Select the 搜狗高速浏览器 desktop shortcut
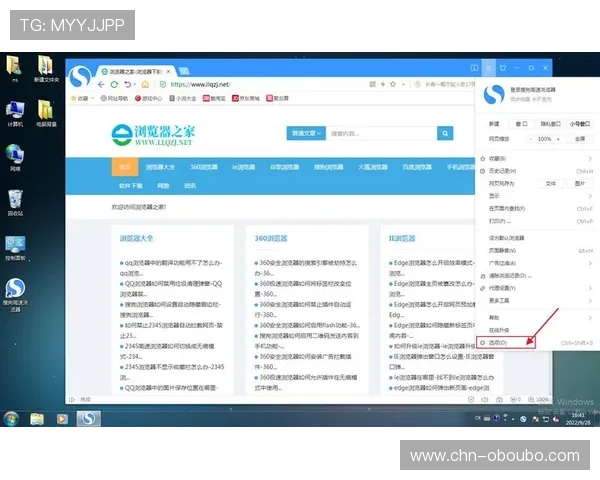The height and width of the screenshot is (480, 600). click(15, 295)
